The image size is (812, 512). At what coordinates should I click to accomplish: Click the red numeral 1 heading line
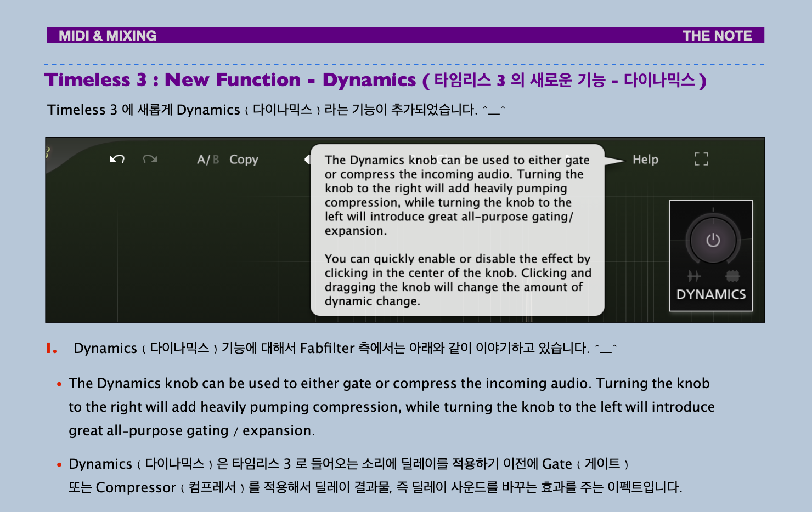[332, 348]
